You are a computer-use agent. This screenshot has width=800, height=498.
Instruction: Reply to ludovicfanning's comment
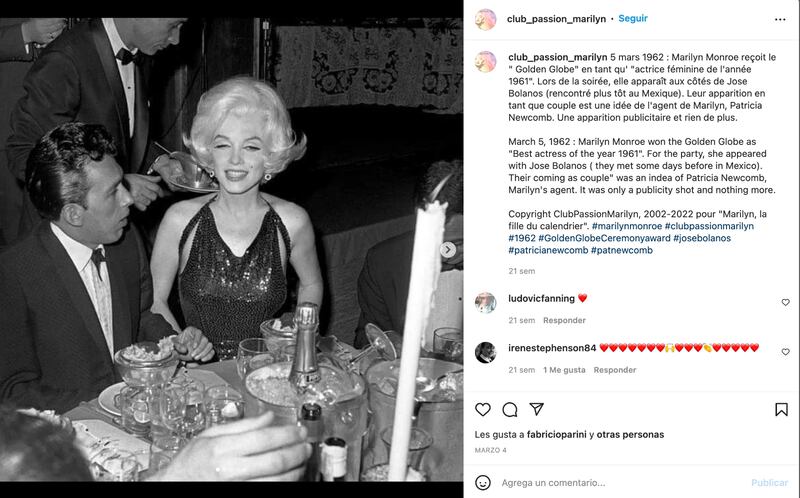coord(564,320)
